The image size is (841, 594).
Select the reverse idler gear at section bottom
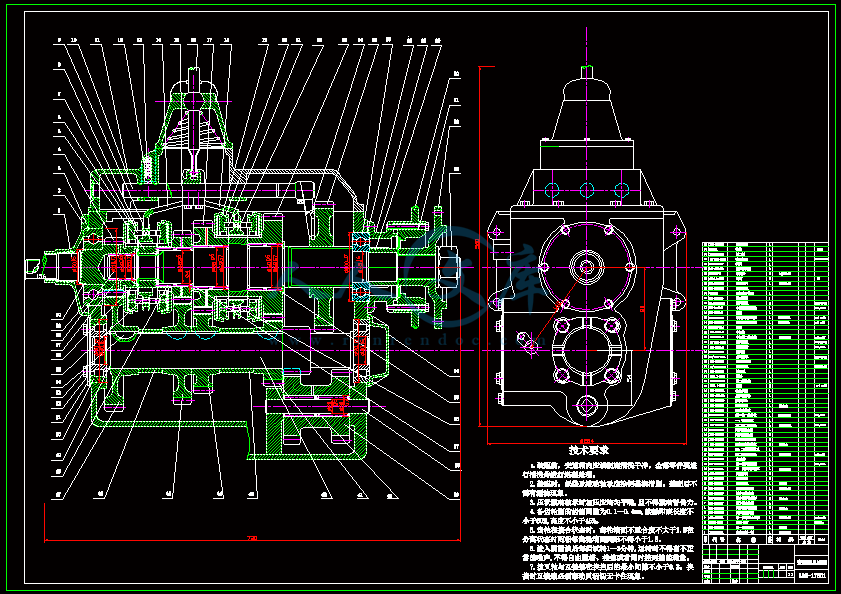[316, 425]
